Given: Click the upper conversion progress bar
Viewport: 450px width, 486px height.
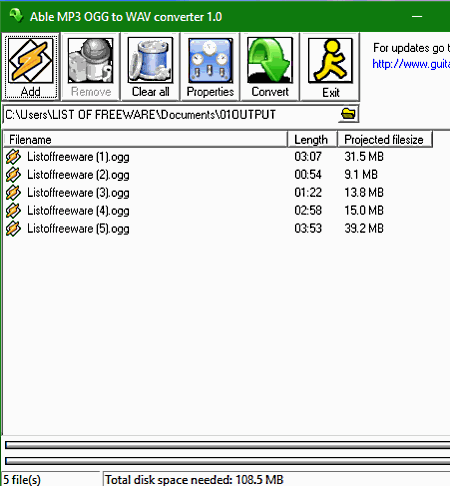Looking at the screenshot, I should (227, 445).
